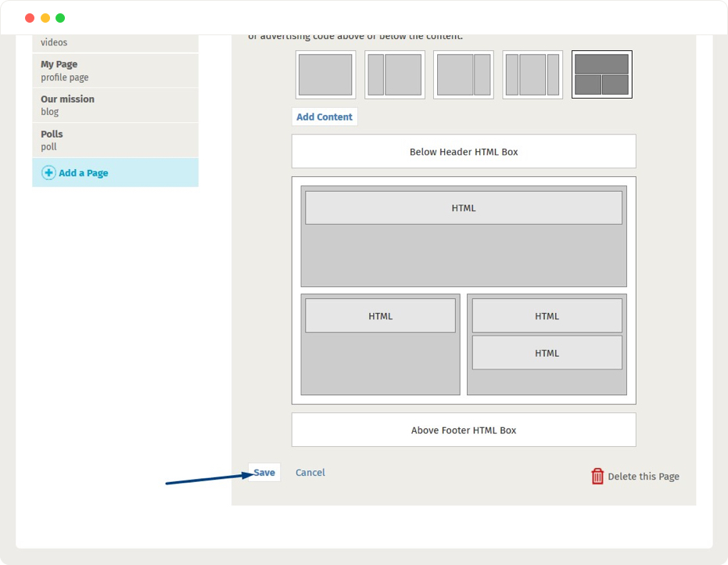The width and height of the screenshot is (728, 565).
Task: Click the plus icon beside Add a Page
Action: (x=48, y=173)
